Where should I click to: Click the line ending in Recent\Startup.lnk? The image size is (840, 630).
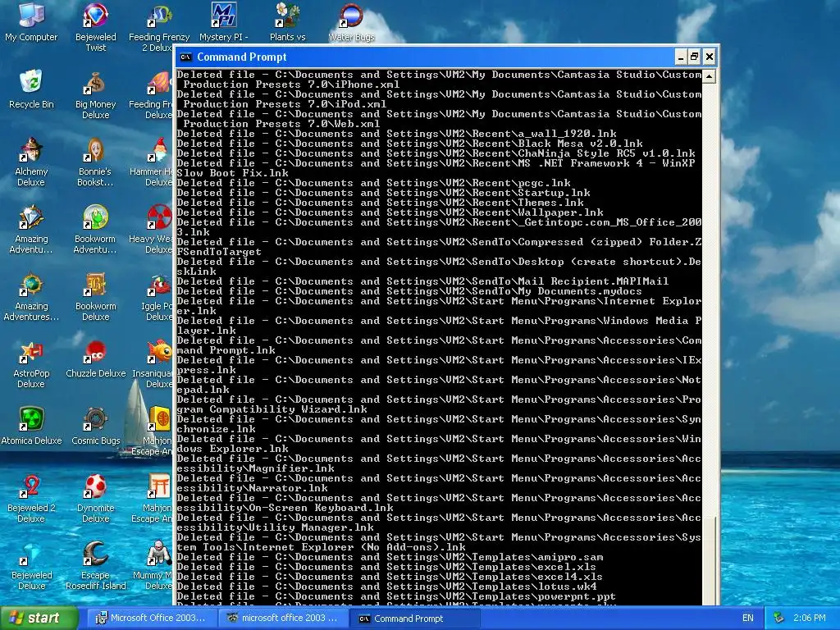tap(384, 193)
